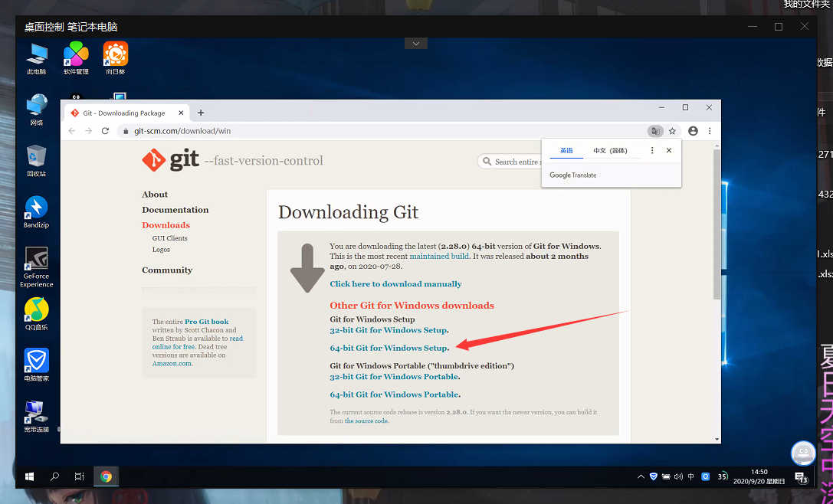This screenshot has width=833, height=504.
Task: Select the 中文（简体）translate tab
Action: [610, 151]
